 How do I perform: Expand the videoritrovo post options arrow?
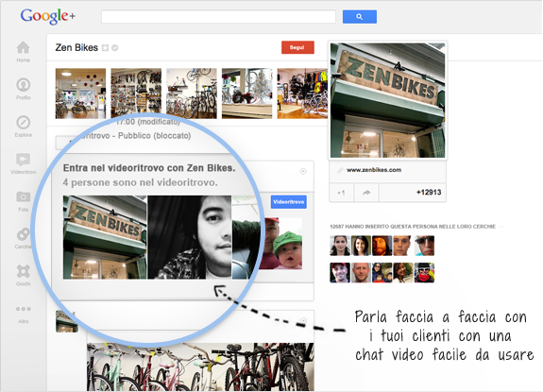click(x=303, y=171)
